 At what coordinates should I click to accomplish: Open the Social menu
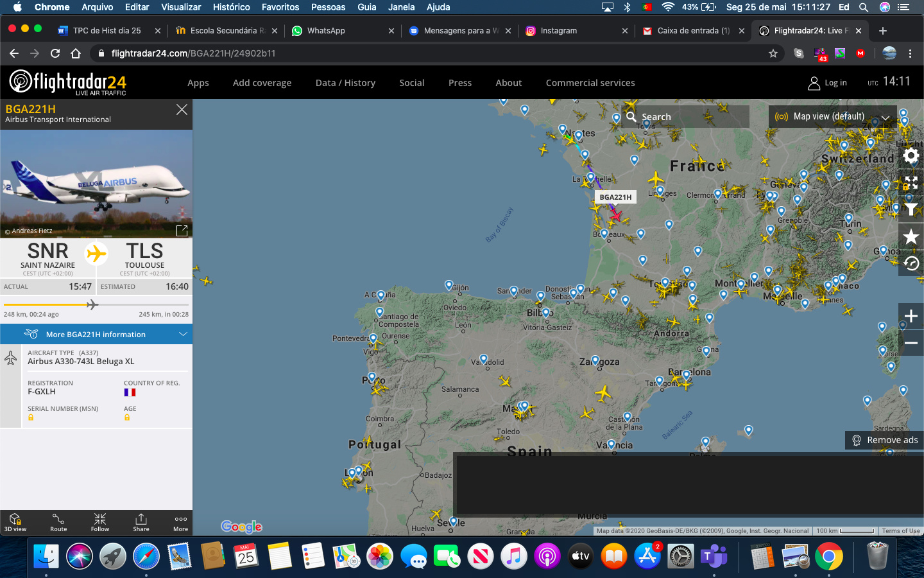pyautogui.click(x=412, y=83)
